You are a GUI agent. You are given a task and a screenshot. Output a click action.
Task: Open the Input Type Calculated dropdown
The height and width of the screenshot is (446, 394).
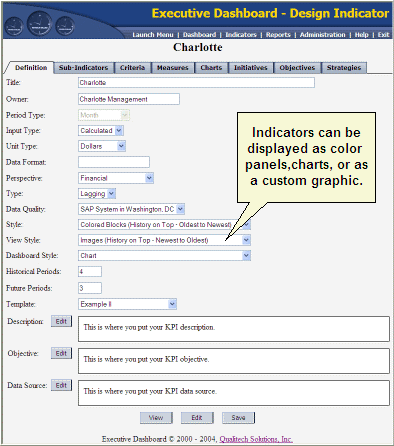tap(101, 131)
